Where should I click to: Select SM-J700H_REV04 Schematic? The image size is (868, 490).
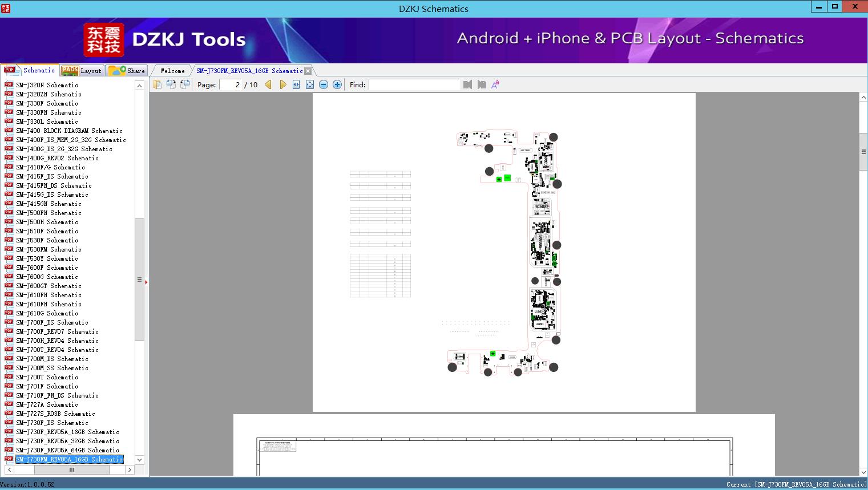[57, 341]
